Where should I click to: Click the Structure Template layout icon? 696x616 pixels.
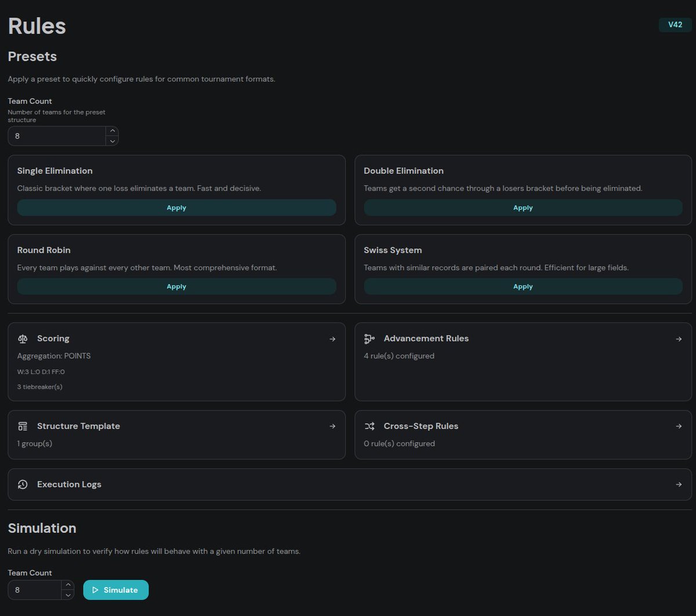pos(23,426)
